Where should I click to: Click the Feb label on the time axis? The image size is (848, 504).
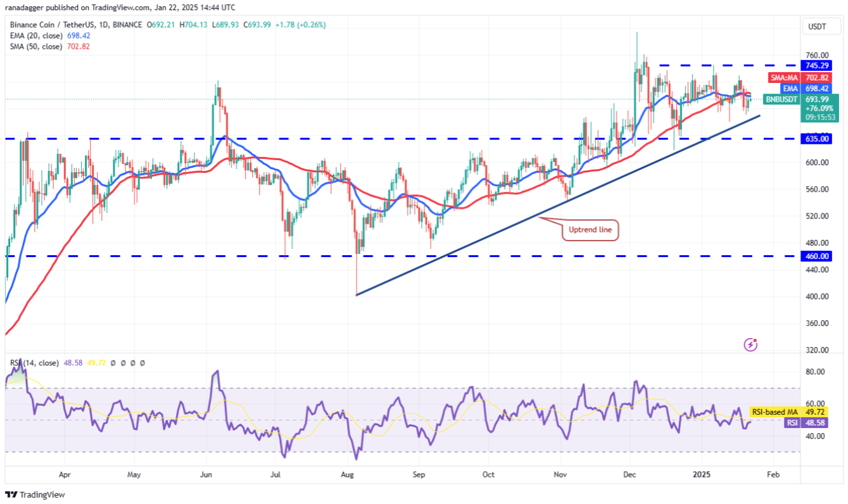(x=773, y=474)
